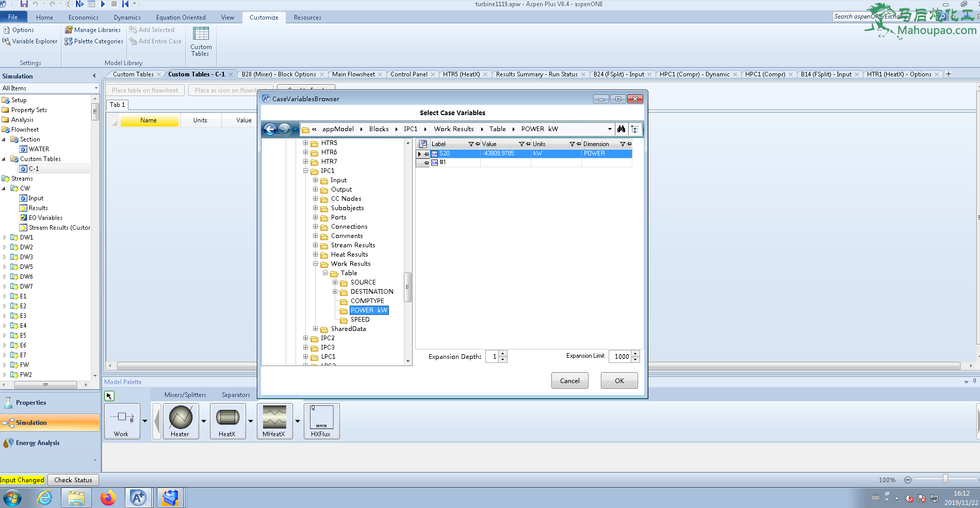Pin the Label column with pin icon

click(x=477, y=144)
